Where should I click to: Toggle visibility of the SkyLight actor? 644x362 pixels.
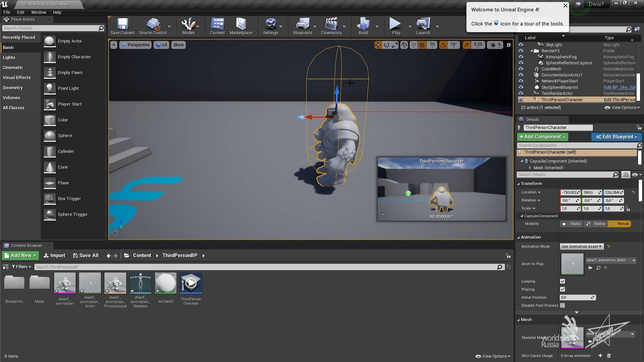pyautogui.click(x=521, y=45)
